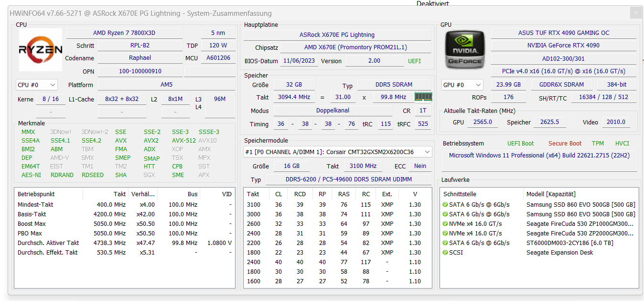This screenshot has width=644, height=301.
Task: Expand the memory module Corsair CMT32GX5M2X6200C36 dropdown
Action: click(x=338, y=152)
